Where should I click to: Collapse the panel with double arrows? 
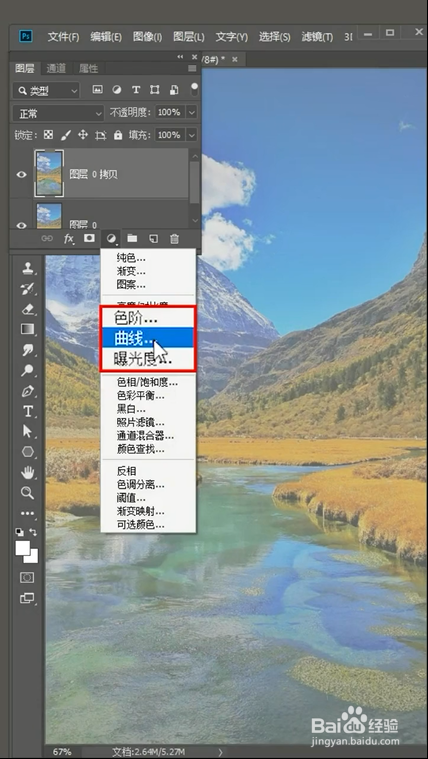tap(180, 57)
